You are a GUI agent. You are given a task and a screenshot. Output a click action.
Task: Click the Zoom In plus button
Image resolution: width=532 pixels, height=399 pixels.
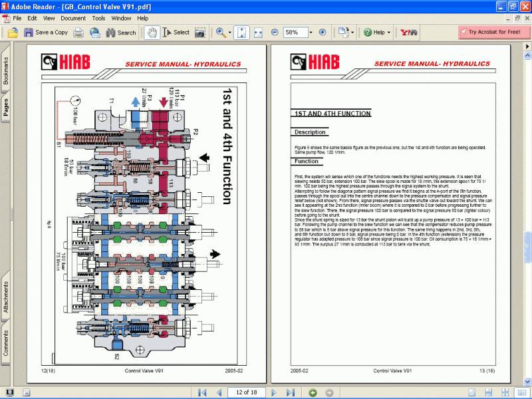click(x=323, y=32)
